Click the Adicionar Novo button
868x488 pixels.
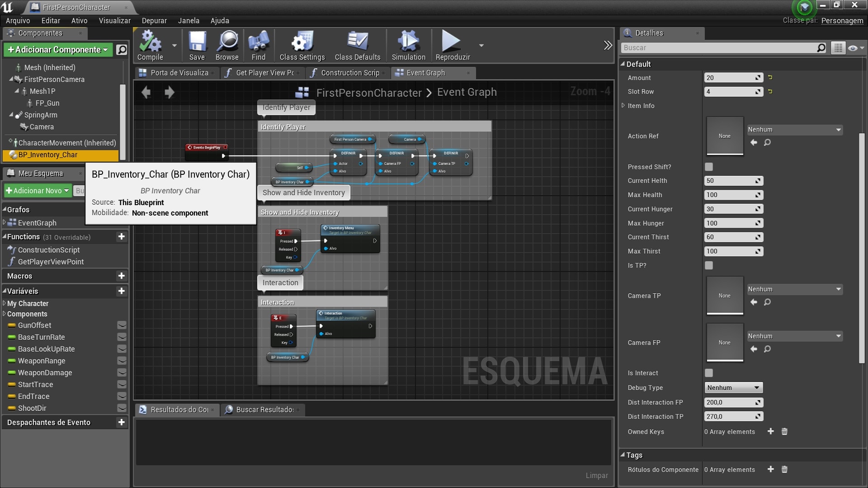[x=37, y=190]
